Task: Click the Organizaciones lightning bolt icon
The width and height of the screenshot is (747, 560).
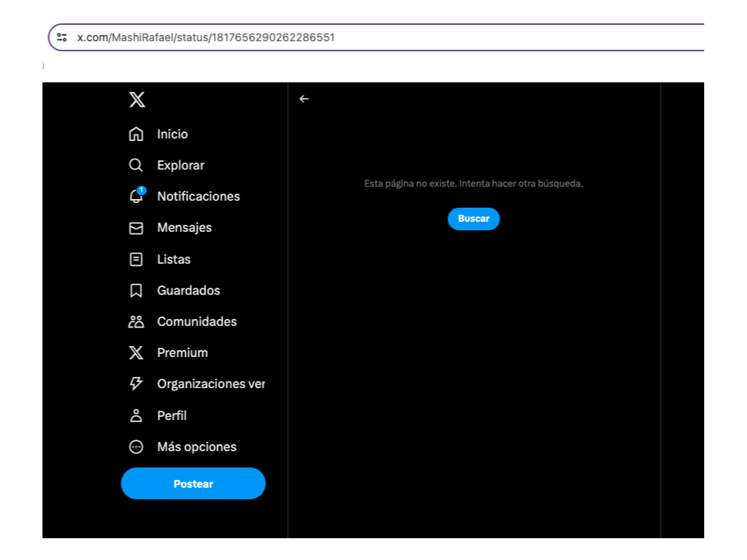Action: 136,383
